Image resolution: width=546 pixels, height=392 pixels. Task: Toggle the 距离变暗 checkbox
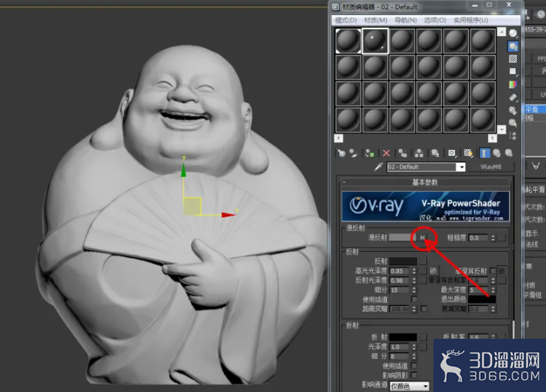424,309
